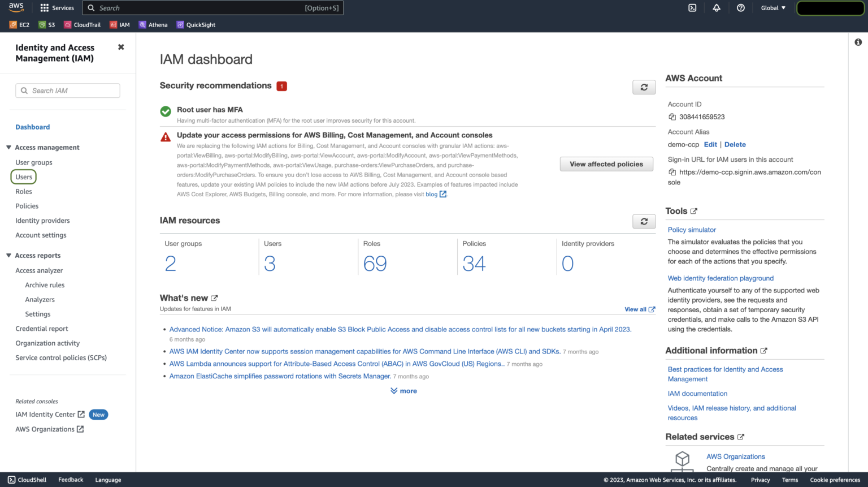The image size is (868, 487).
Task: Open the Policy simulator link
Action: pyautogui.click(x=692, y=230)
